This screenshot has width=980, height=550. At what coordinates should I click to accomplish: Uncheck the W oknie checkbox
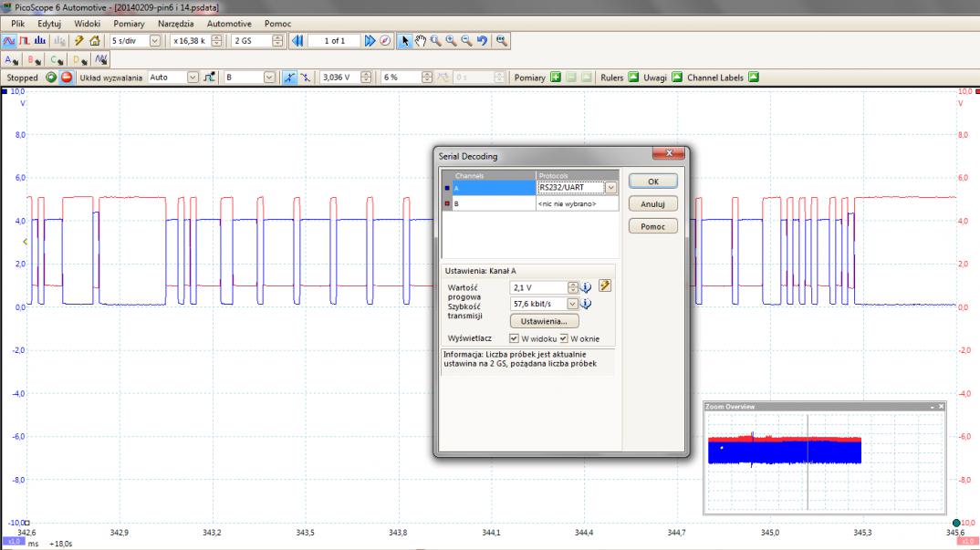point(564,338)
